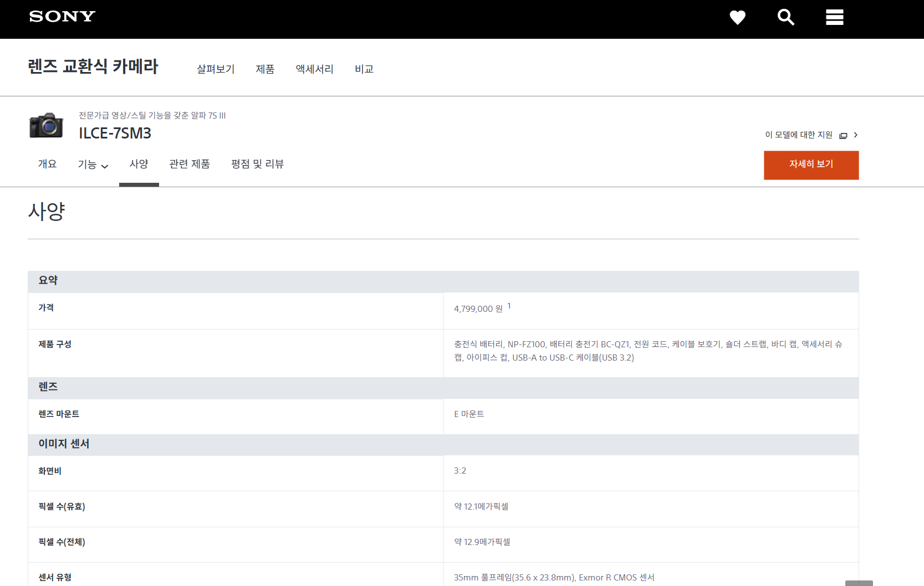Viewport: 924px width, 586px height.
Task: Open the favorites heart icon
Action: 737,18
